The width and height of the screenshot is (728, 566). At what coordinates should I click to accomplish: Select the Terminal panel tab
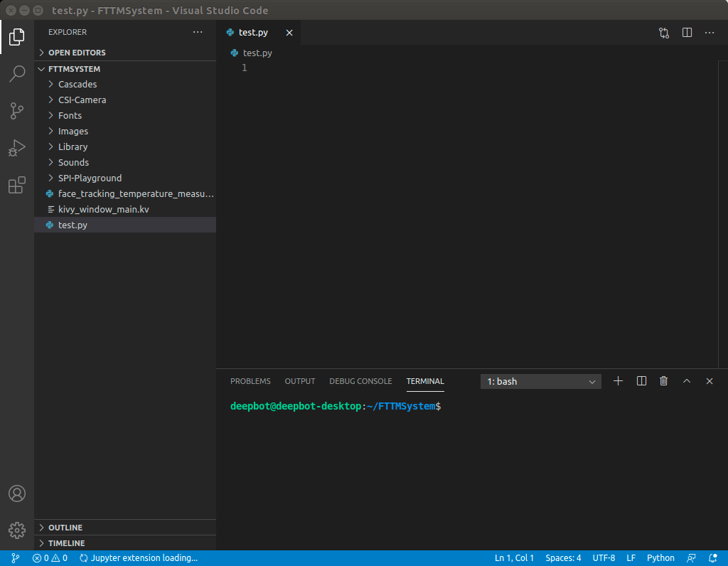tap(425, 381)
